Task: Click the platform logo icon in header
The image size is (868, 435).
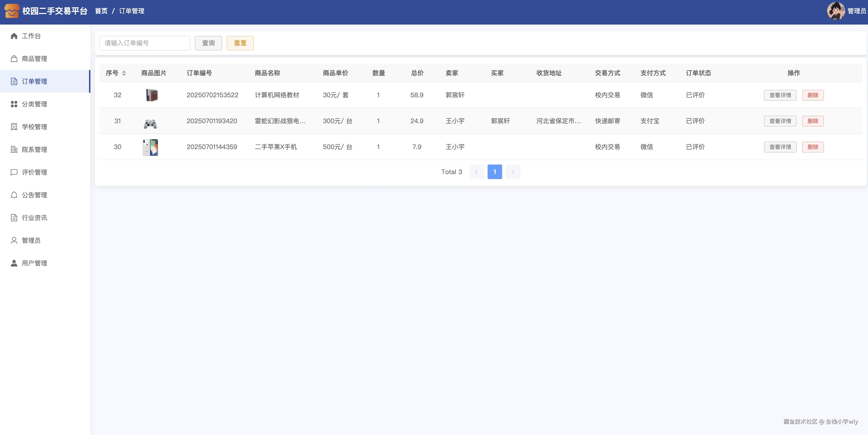Action: [x=12, y=11]
